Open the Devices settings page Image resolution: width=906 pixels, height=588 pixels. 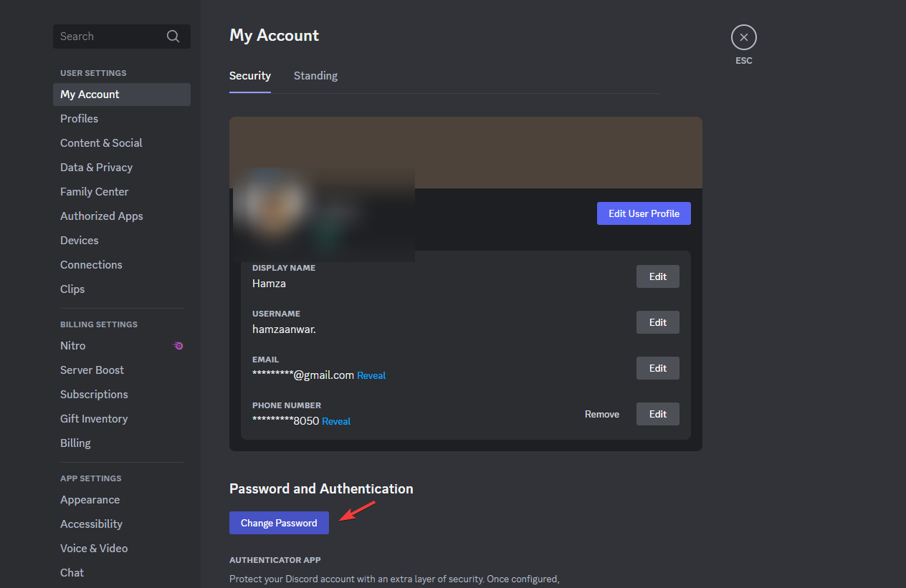[x=79, y=240]
